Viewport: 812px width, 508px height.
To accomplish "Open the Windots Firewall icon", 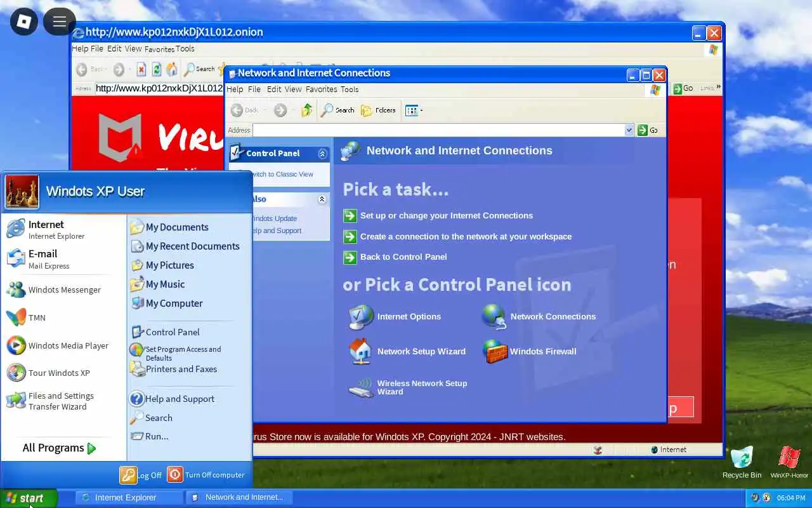I will [x=530, y=351].
